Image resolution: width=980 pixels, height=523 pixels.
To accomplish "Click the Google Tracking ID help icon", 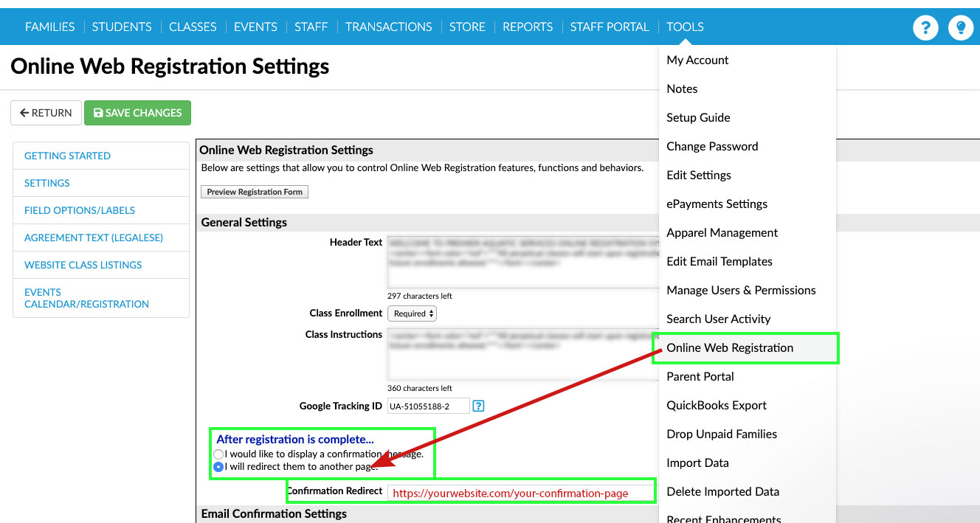I will coord(478,406).
